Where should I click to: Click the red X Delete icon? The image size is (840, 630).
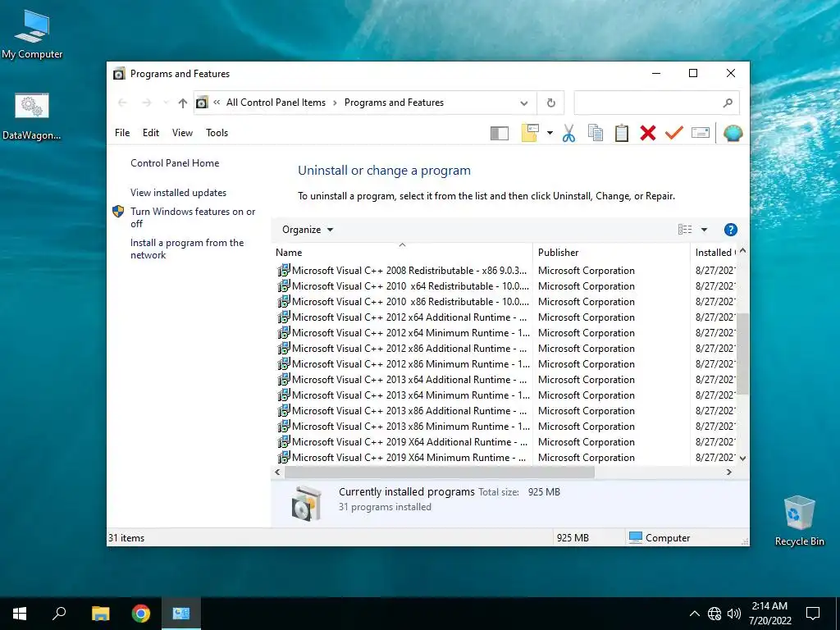(648, 133)
